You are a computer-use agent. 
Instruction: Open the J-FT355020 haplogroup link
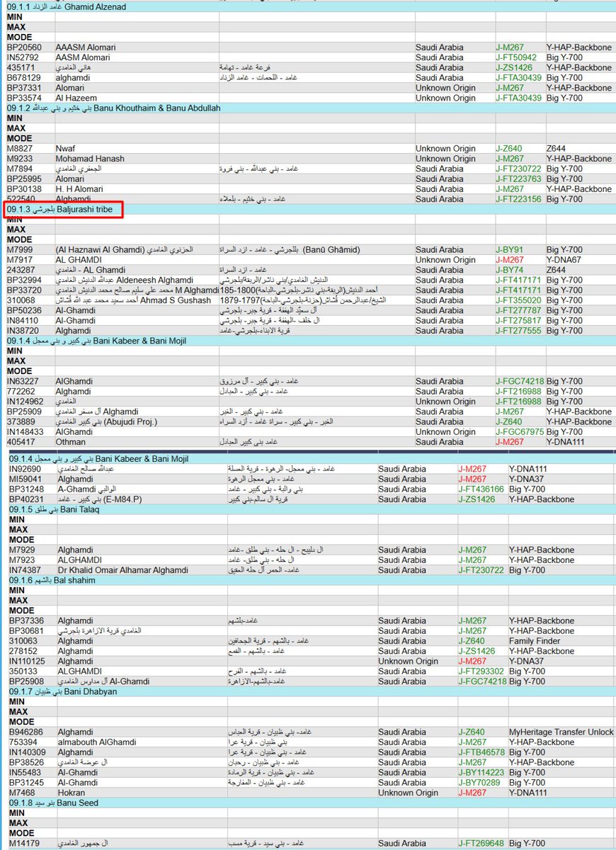pyautogui.click(x=519, y=300)
